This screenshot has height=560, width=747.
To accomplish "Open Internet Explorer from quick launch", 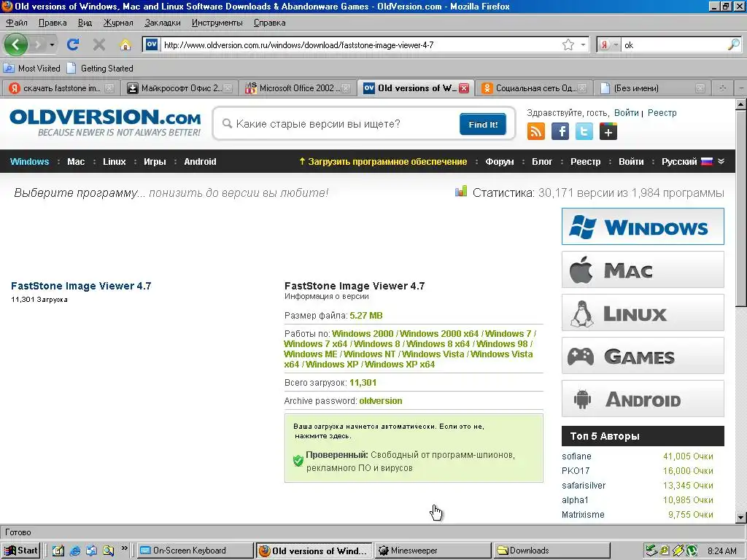I will click(75, 551).
